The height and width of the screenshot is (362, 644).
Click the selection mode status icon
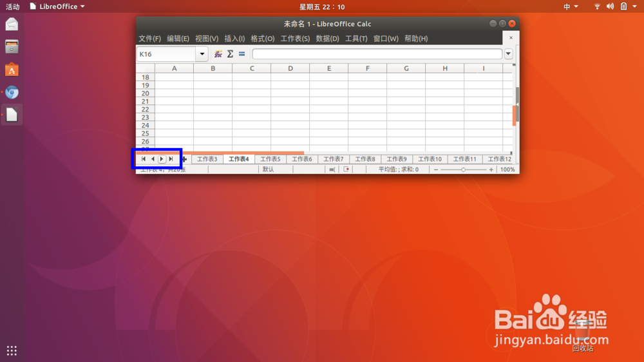pos(332,169)
